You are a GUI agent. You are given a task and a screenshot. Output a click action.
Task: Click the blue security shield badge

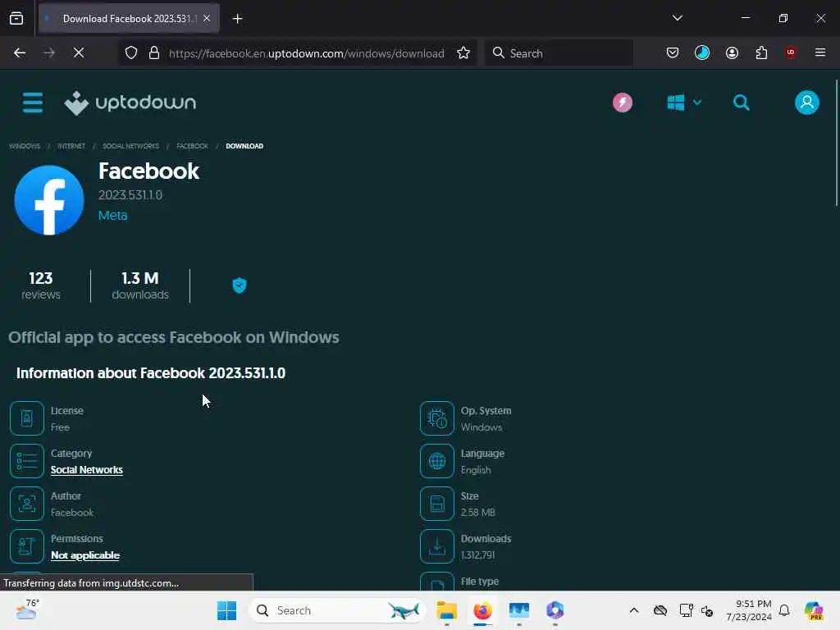point(240,285)
